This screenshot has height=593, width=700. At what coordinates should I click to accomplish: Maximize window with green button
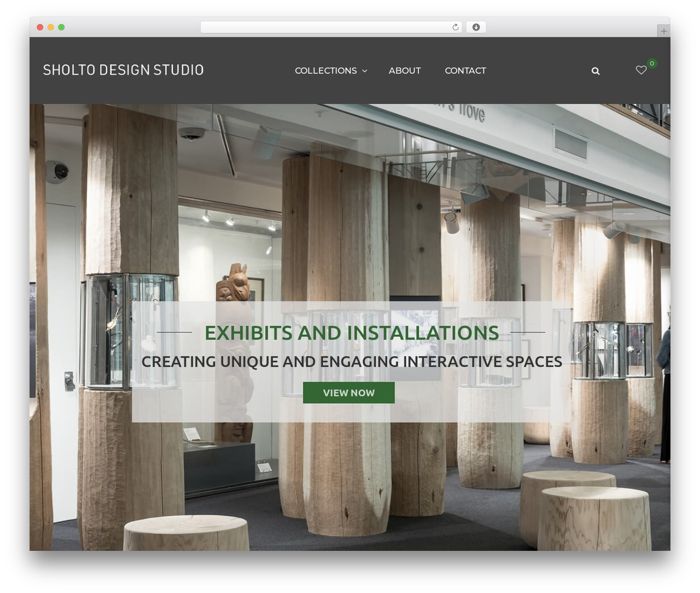pyautogui.click(x=61, y=27)
